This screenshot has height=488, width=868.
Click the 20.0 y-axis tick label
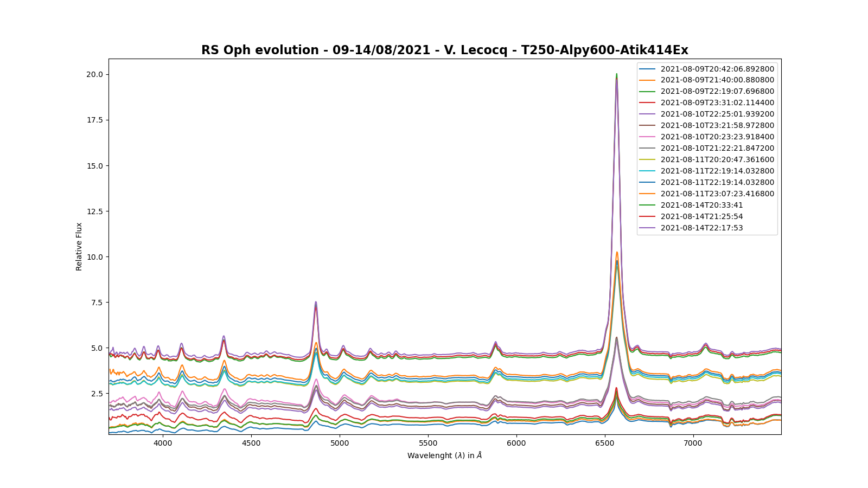95,74
